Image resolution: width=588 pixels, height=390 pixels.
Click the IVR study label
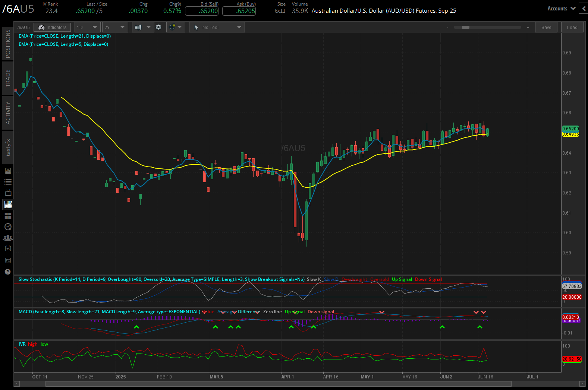coord(22,344)
